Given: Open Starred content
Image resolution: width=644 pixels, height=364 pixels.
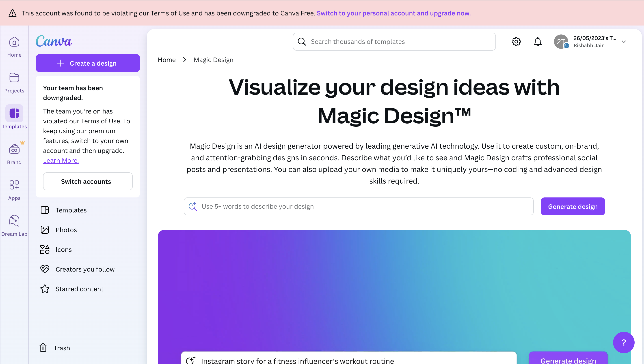Looking at the screenshot, I should [x=88, y=289].
